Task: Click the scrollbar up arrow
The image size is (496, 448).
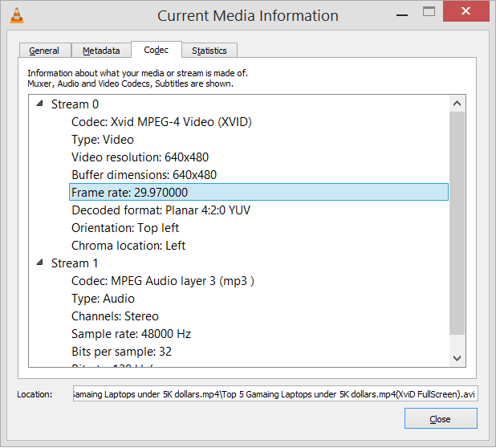Action: coord(457,103)
